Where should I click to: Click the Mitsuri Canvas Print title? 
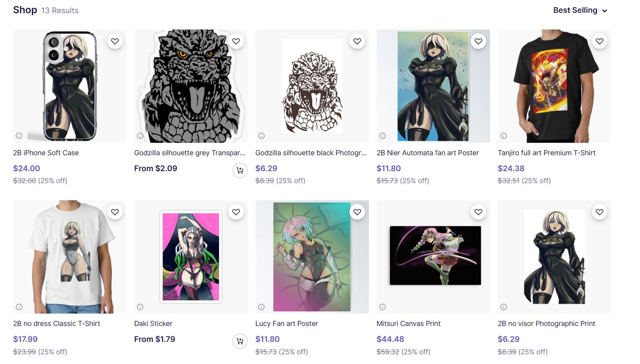[x=408, y=323]
